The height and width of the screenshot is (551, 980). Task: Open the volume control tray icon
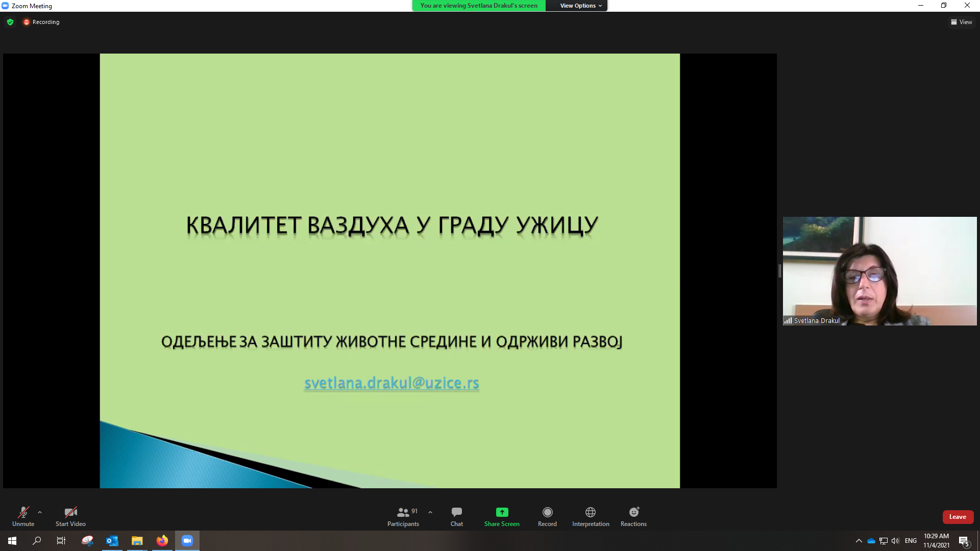point(896,541)
